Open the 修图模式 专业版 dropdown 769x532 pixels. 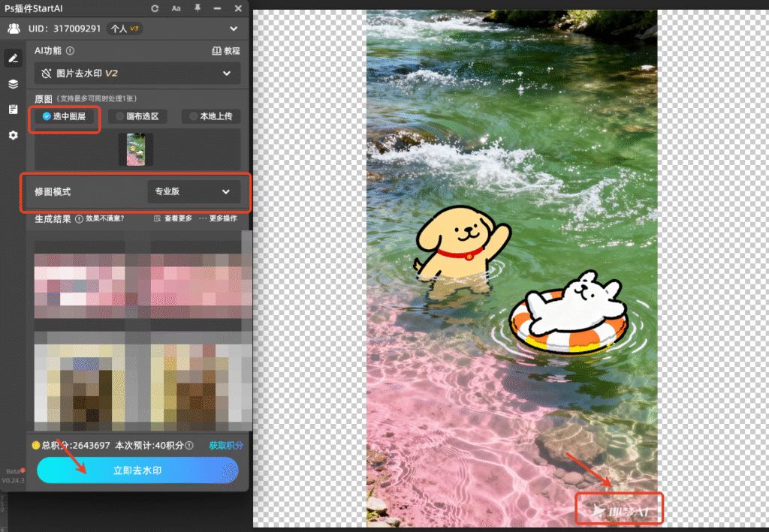click(x=194, y=191)
